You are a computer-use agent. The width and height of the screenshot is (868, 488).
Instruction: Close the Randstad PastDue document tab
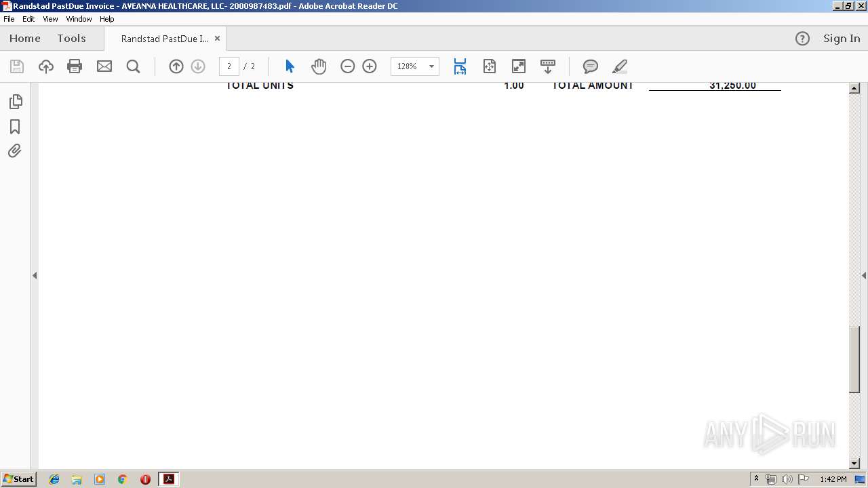click(217, 39)
